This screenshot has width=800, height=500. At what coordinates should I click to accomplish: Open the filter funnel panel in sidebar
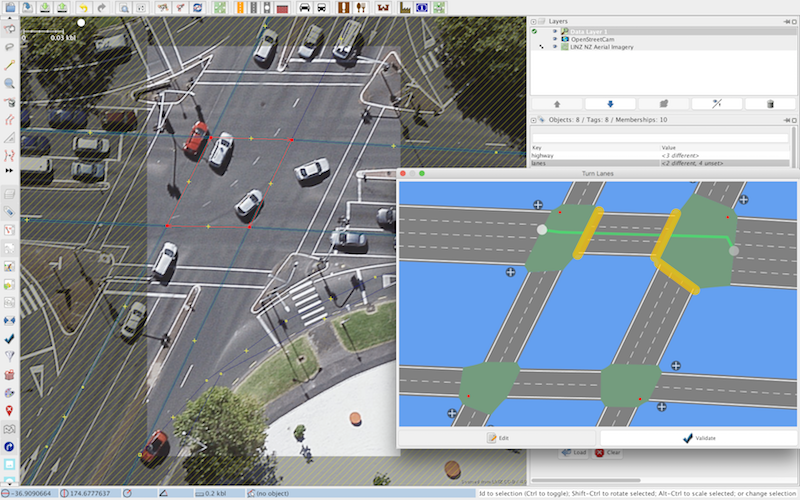point(9,356)
